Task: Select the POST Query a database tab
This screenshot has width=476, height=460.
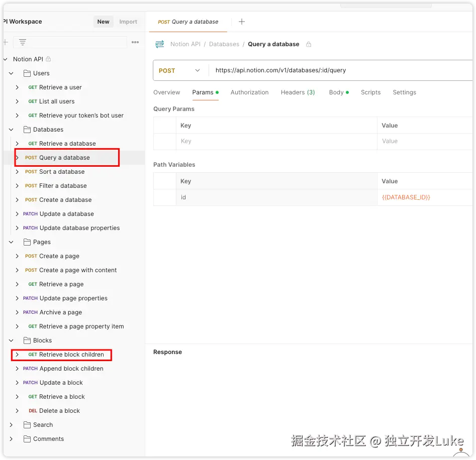Action: point(188,22)
